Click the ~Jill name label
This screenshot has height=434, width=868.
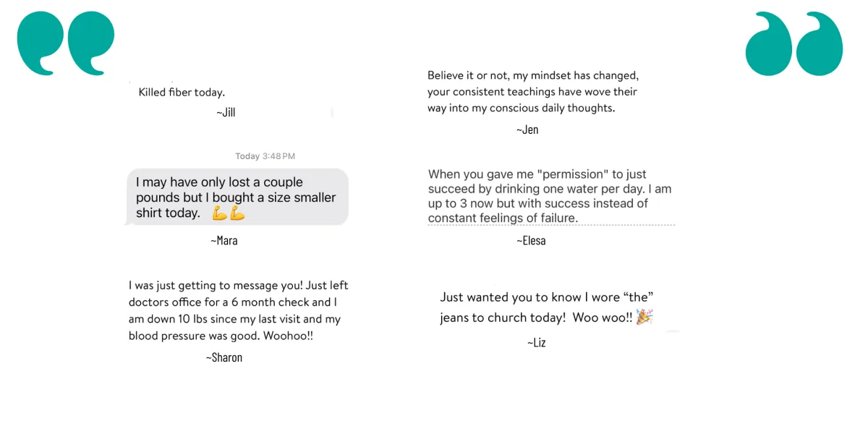(226, 112)
